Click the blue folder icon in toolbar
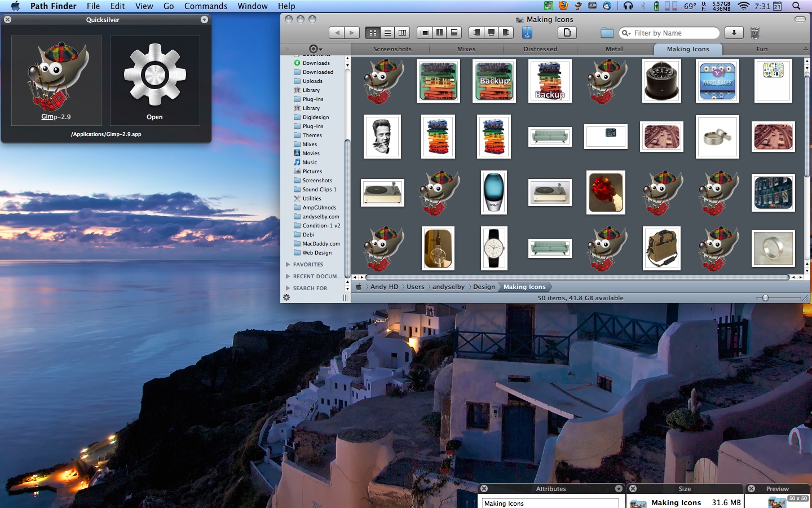This screenshot has width=812, height=508. pos(607,33)
